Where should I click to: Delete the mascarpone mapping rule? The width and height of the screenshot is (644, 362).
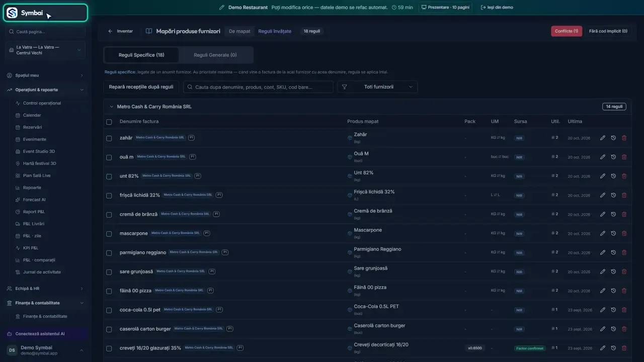(624, 233)
